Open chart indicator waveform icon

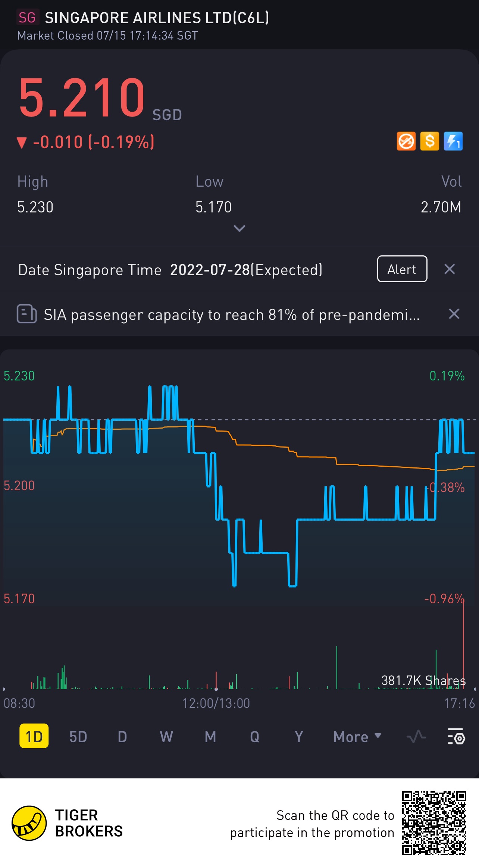[416, 737]
